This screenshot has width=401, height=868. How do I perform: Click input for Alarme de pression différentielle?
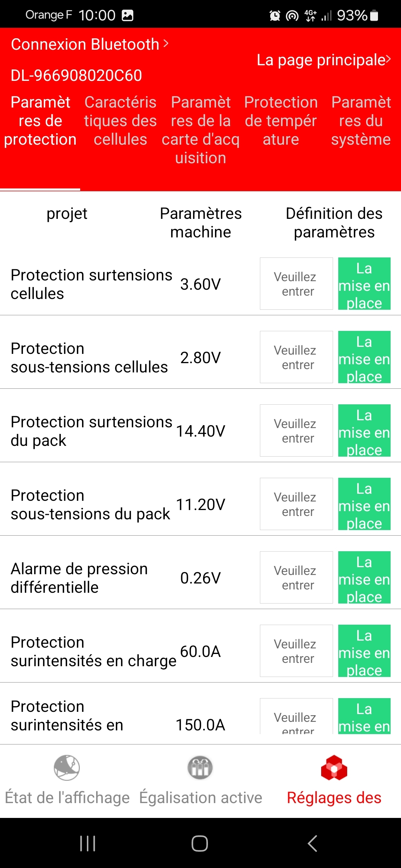[296, 578]
